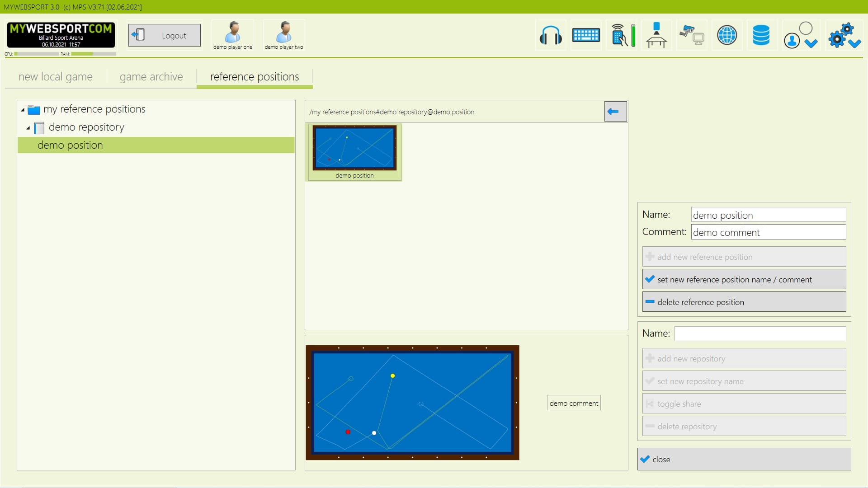
Task: Switch to game archive tab
Action: click(151, 77)
